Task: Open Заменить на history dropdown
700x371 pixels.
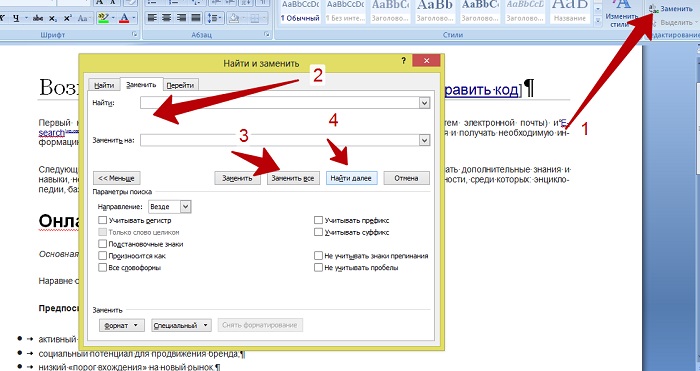Action: click(424, 140)
